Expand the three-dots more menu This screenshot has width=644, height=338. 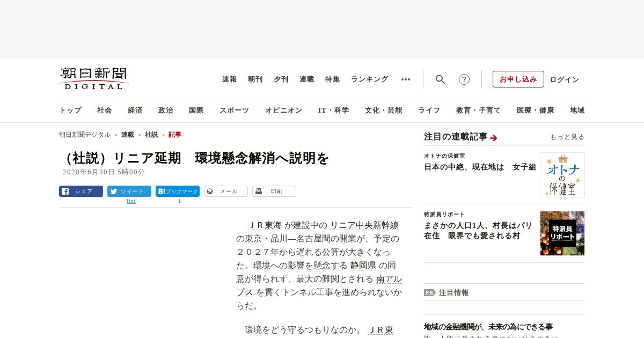406,79
